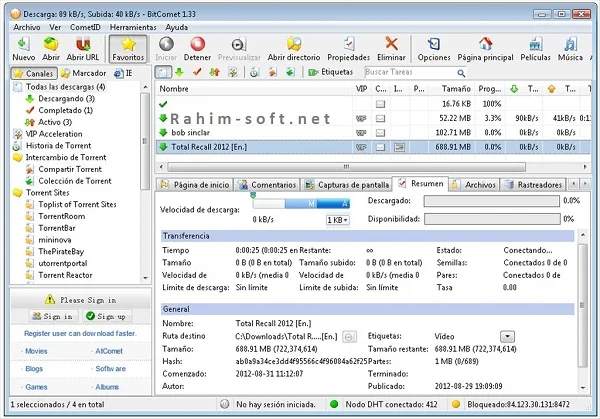Toggle the Favoritos star button
The height and width of the screenshot is (419, 600).
click(128, 49)
